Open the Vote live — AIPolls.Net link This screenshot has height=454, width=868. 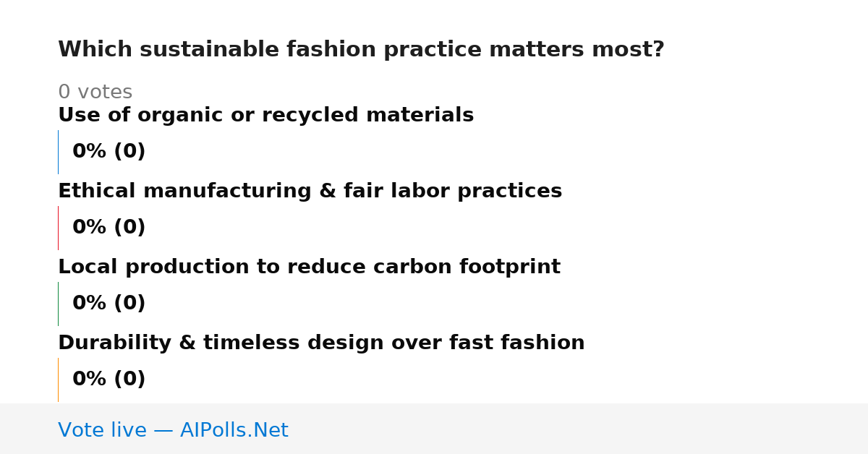(173, 430)
